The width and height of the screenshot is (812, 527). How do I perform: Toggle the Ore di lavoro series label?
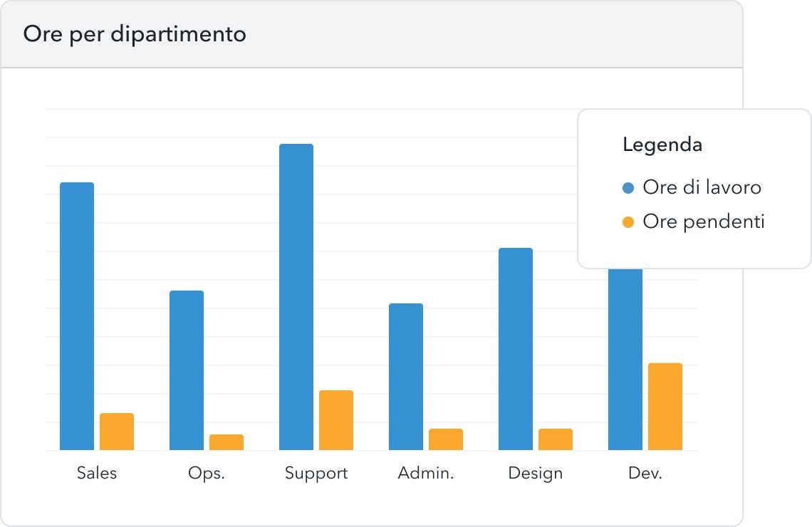(702, 187)
